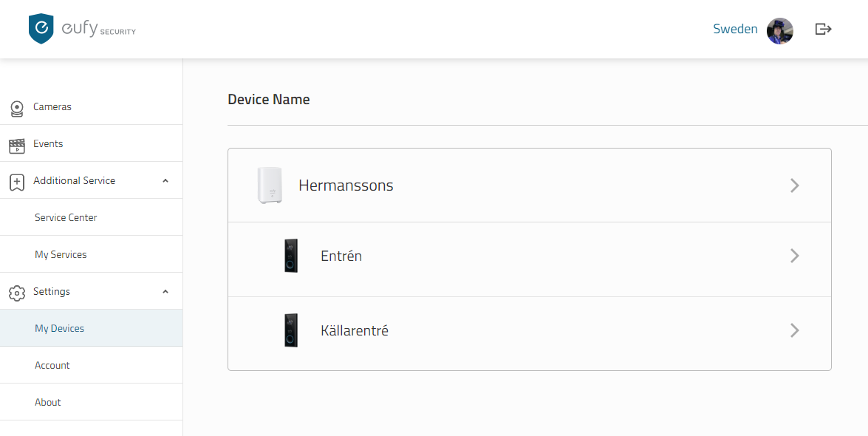Open the Källarentré device settings chevron
Image resolution: width=868 pixels, height=436 pixels.
[x=795, y=330]
